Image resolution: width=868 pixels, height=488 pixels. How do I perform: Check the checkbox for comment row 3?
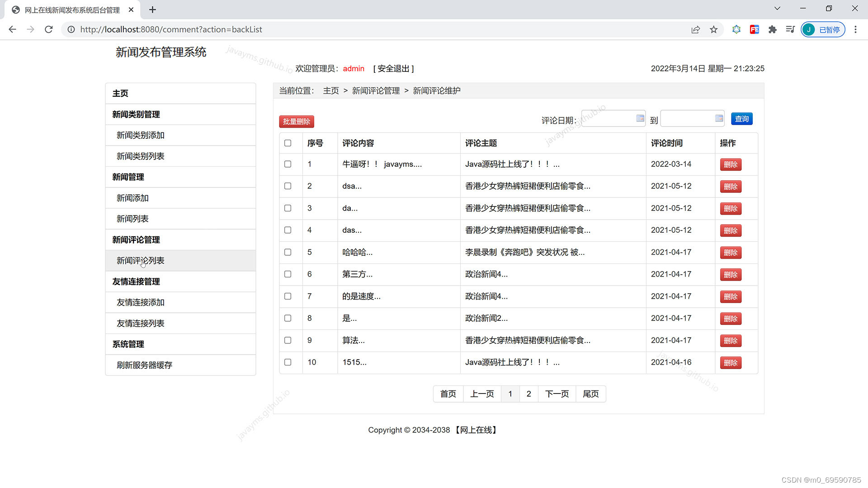coord(288,208)
